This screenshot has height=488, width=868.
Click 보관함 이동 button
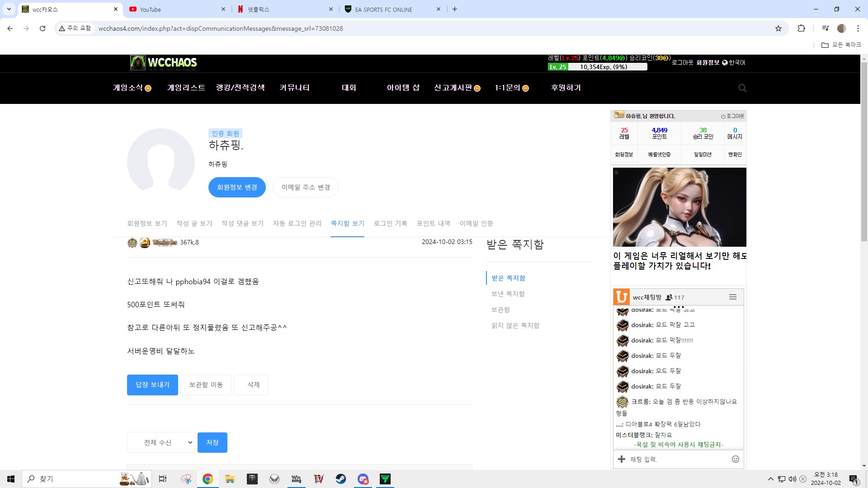point(206,385)
